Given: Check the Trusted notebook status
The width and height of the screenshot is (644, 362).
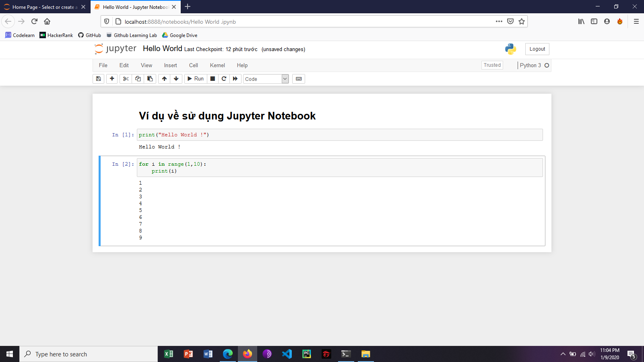Looking at the screenshot, I should click(x=492, y=65).
